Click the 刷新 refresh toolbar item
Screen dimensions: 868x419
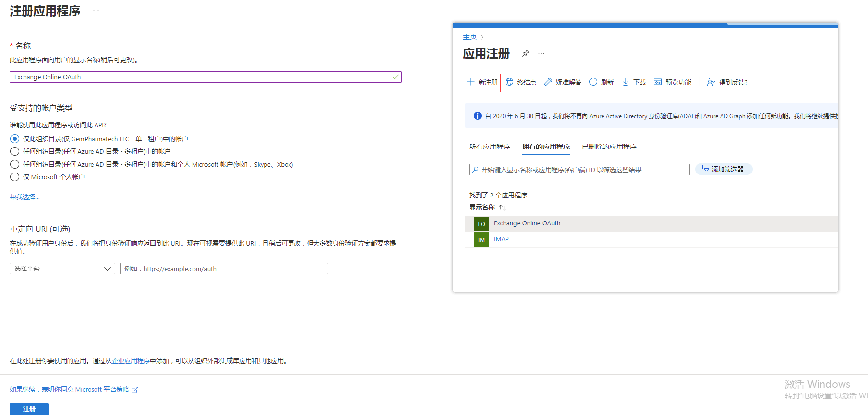[x=601, y=82]
